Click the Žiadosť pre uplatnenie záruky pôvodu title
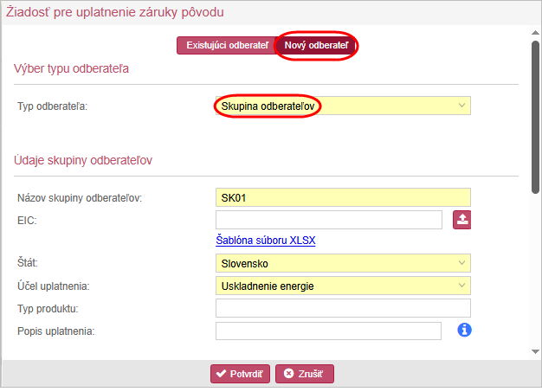This screenshot has width=542, height=392. (115, 12)
